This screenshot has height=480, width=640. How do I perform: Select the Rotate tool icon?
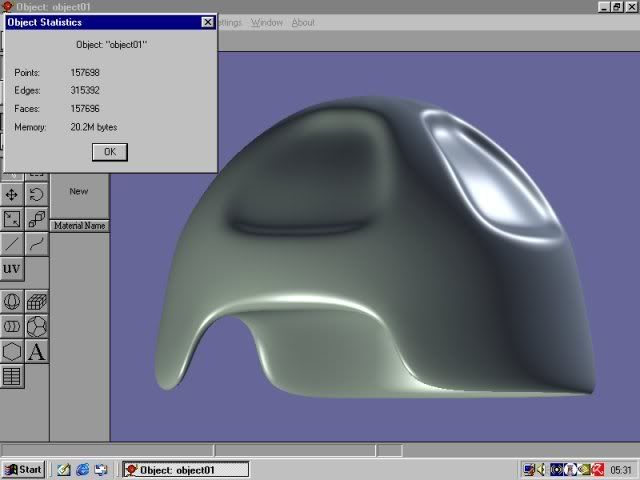[x=37, y=194]
